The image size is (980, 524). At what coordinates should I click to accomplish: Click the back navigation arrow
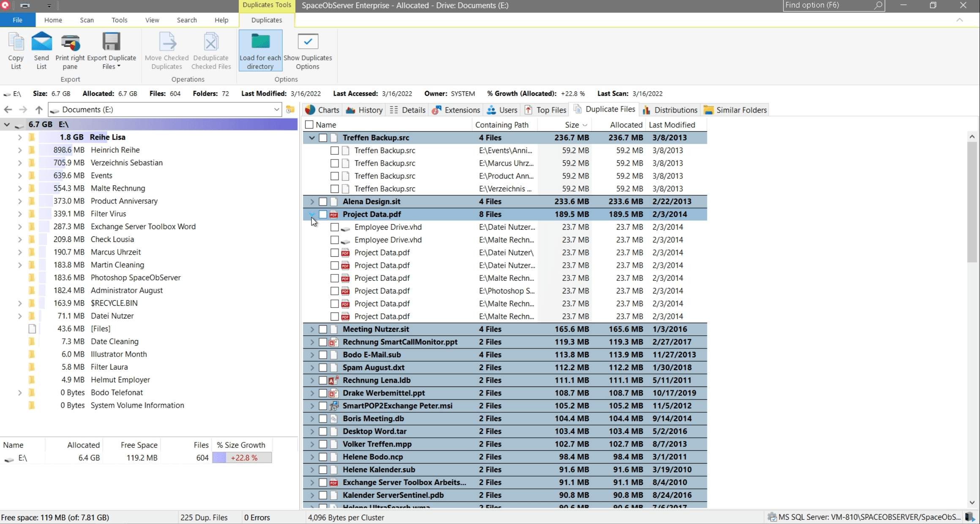click(8, 110)
